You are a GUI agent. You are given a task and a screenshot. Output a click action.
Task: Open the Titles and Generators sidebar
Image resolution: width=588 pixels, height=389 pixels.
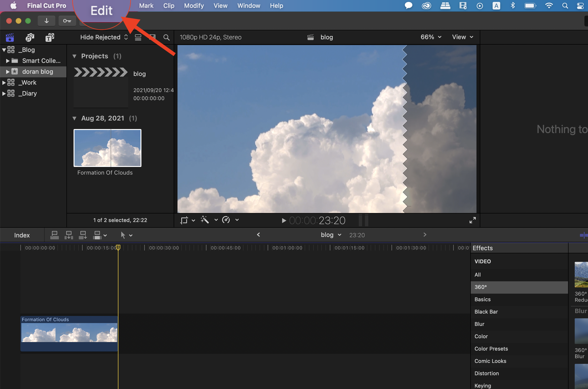pos(50,37)
